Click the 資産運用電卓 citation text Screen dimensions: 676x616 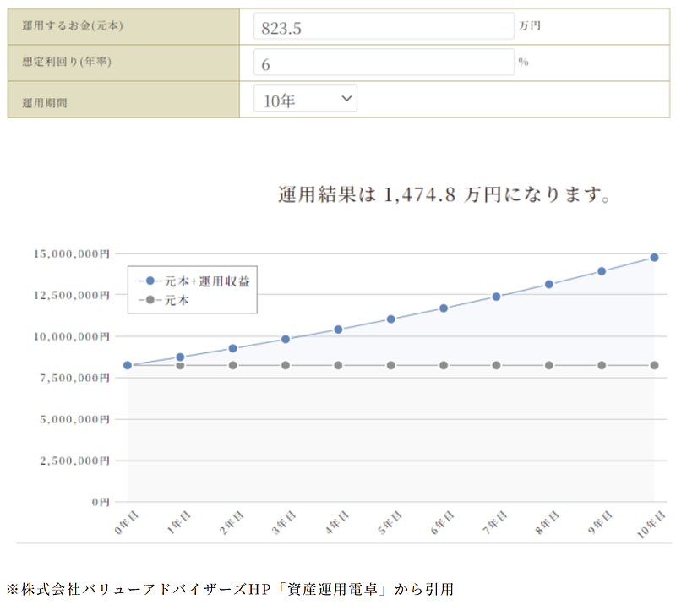[x=332, y=589]
